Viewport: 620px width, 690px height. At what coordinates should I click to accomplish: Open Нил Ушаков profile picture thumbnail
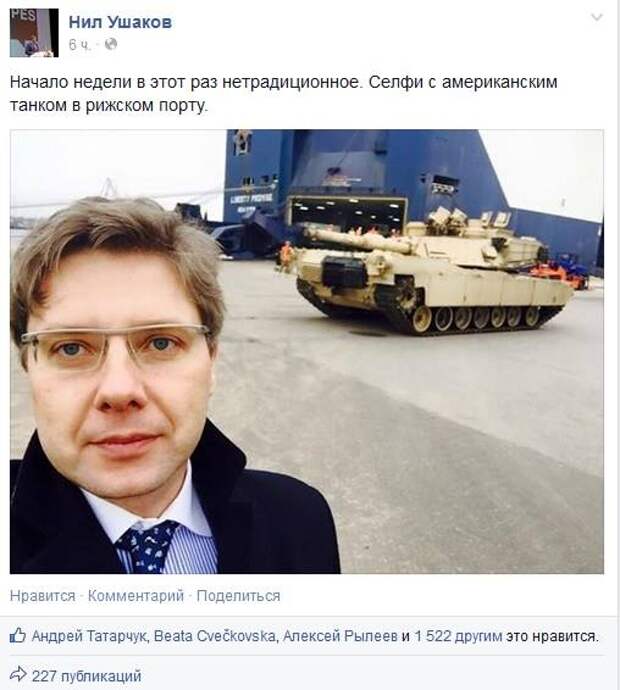pos(34,33)
